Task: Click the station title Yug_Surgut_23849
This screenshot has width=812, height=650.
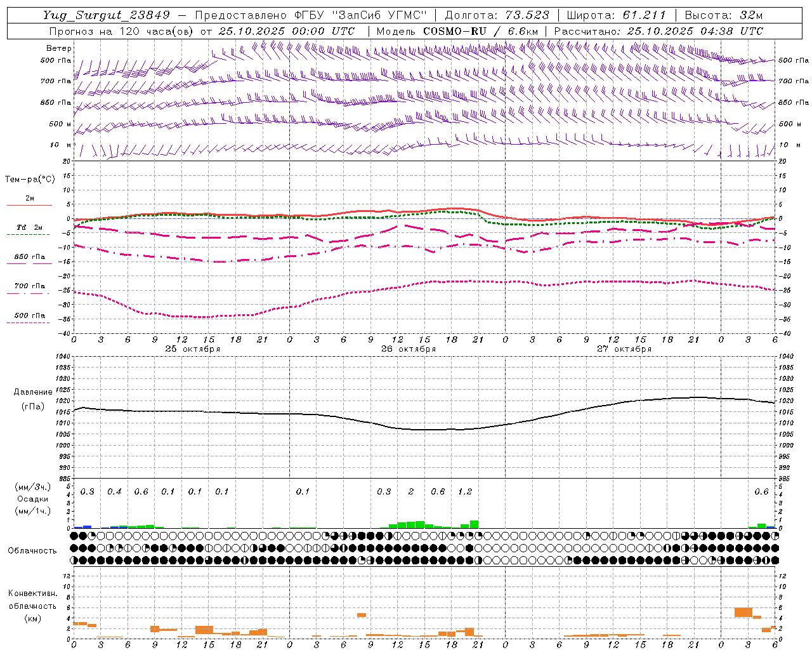Action: coord(107,15)
